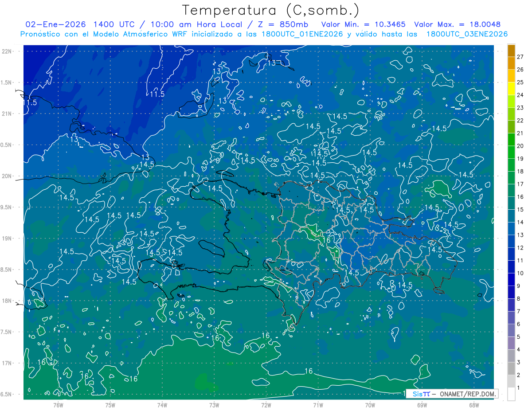This screenshot has width=532, height=411.
Task: Click the teal colorbar swatch between 15 and 16
Action: [x=511, y=203]
